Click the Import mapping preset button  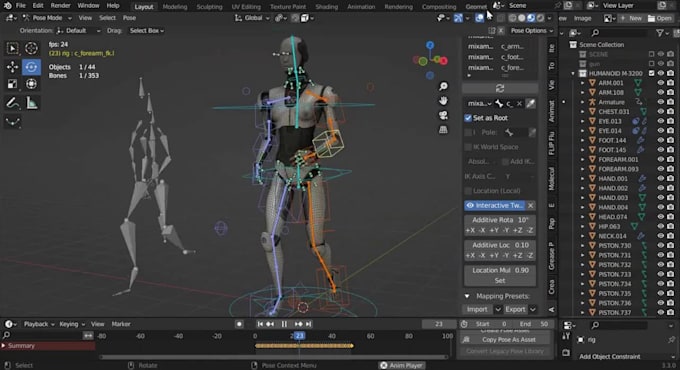point(477,309)
